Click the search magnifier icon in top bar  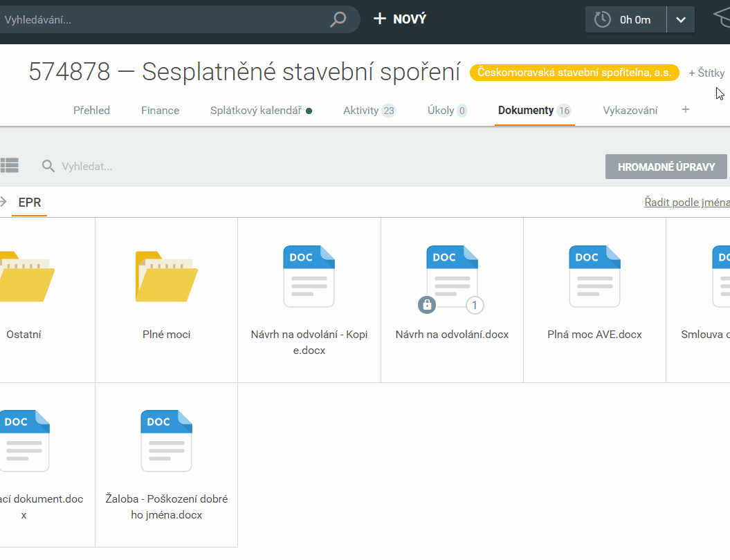click(x=338, y=19)
